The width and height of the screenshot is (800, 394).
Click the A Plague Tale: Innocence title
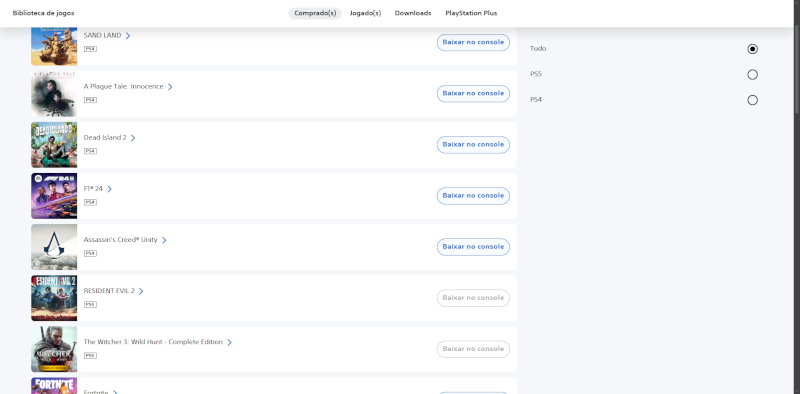(123, 87)
